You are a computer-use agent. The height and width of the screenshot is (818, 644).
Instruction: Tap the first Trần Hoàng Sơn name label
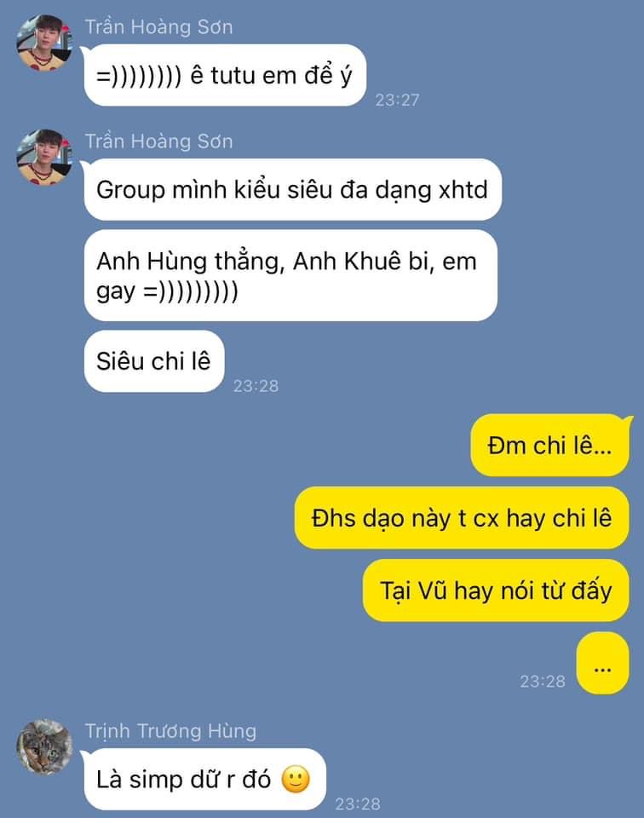click(x=158, y=27)
